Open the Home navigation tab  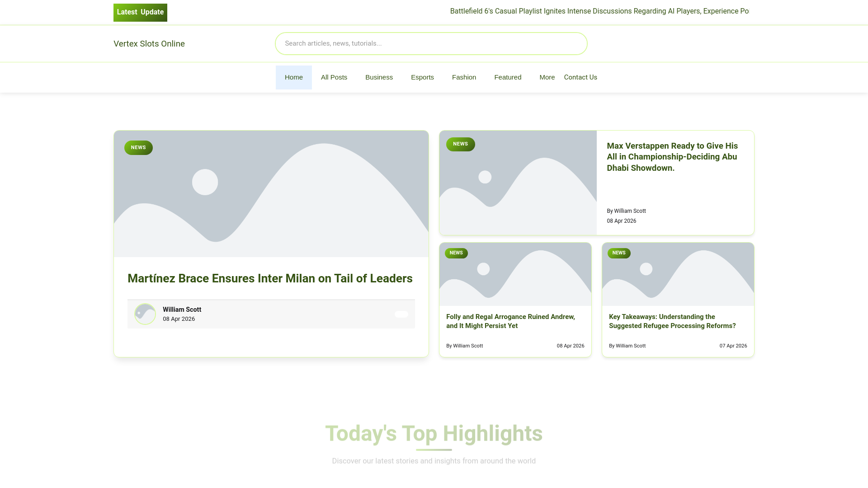[x=293, y=77]
